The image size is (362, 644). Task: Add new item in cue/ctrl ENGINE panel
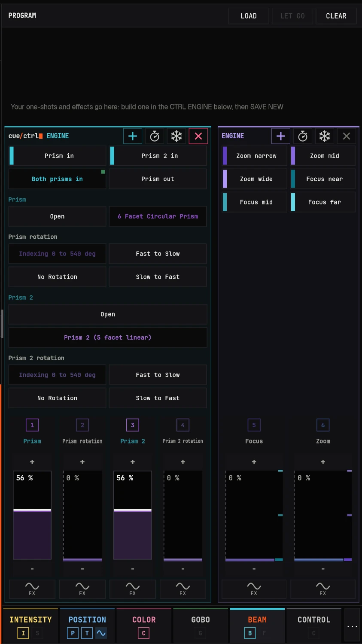[x=133, y=136]
